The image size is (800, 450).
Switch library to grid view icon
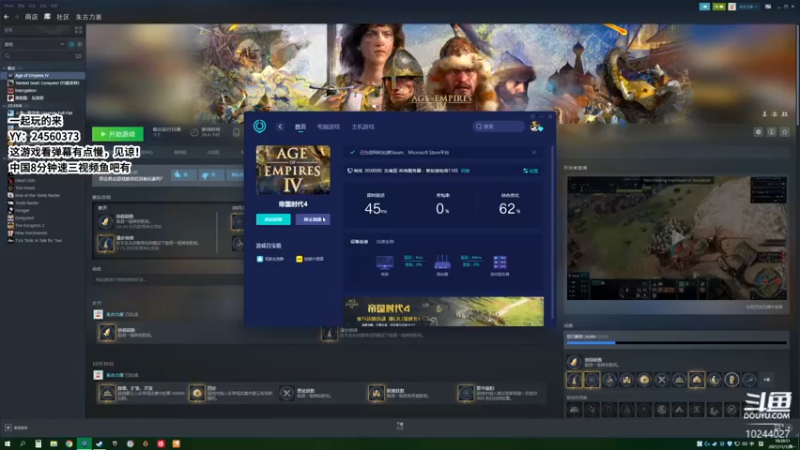78,31
